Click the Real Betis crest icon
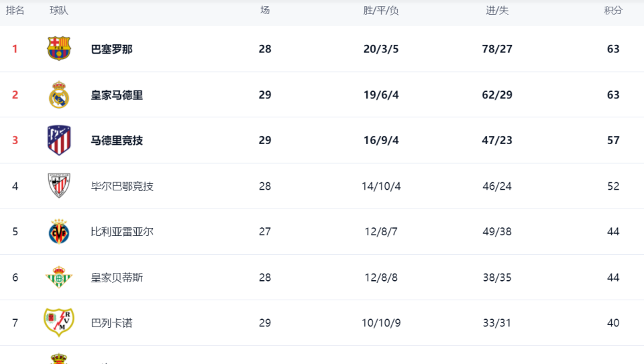 (59, 277)
